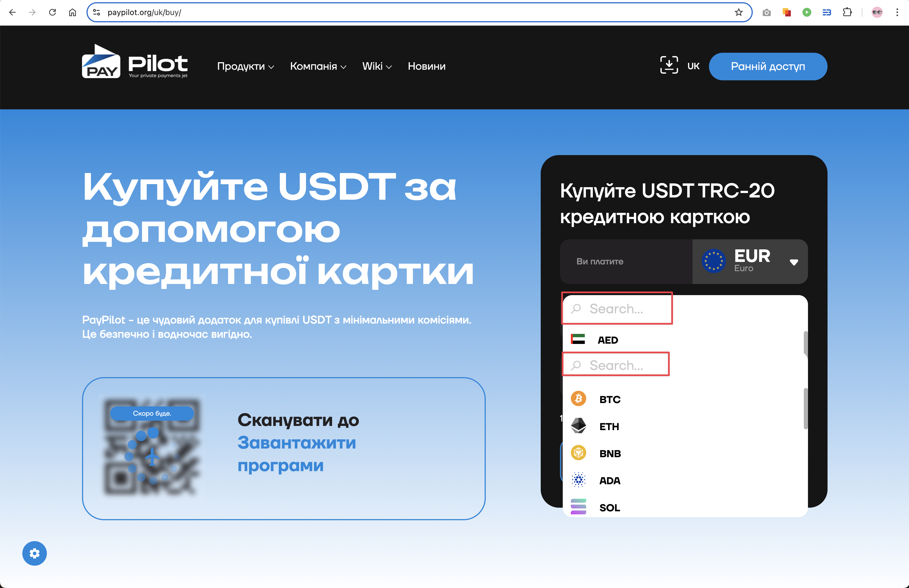Expand the Продукти menu
Viewport: 909px width, 588px height.
click(x=245, y=66)
